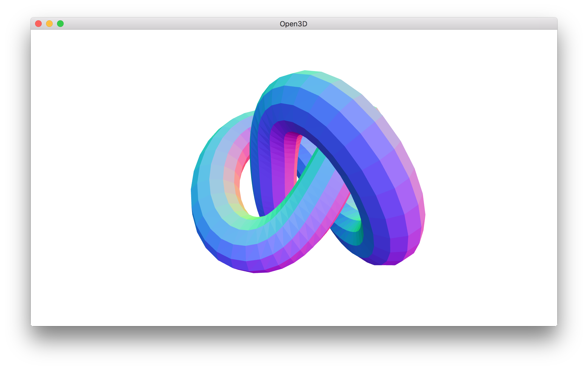The height and width of the screenshot is (370, 588).
Task: Click the purple bottom-right tip of the knot
Action: (x=392, y=259)
